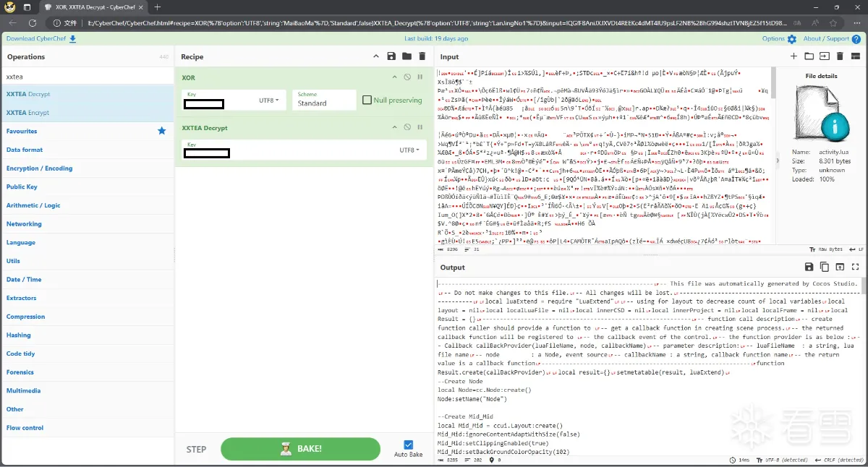Expand the Data format category
The width and height of the screenshot is (868, 467).
click(87, 150)
